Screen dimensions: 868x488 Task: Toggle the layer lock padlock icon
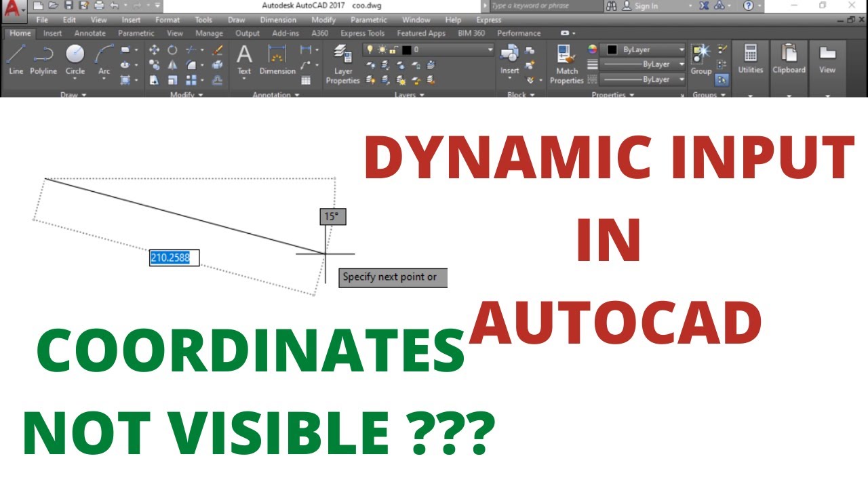(x=393, y=50)
